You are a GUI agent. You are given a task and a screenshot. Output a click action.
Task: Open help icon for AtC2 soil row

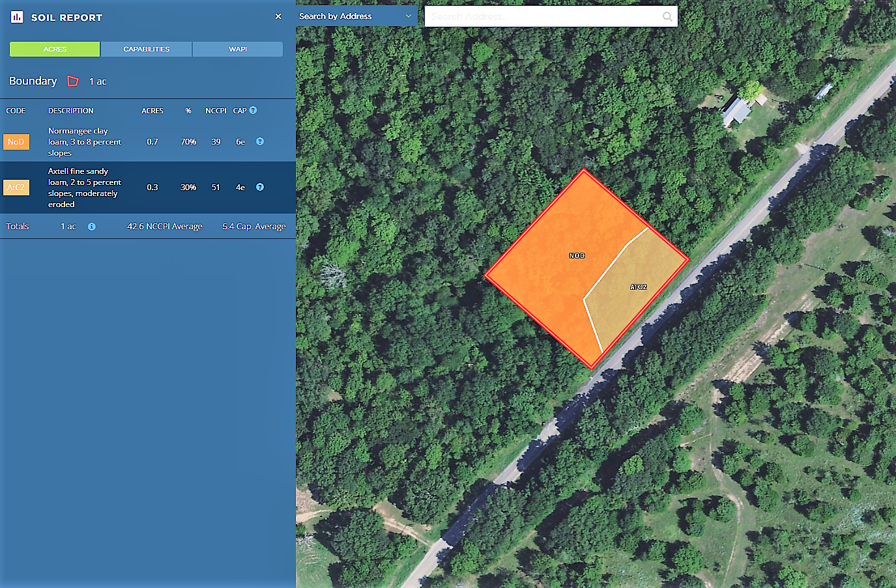(x=260, y=187)
